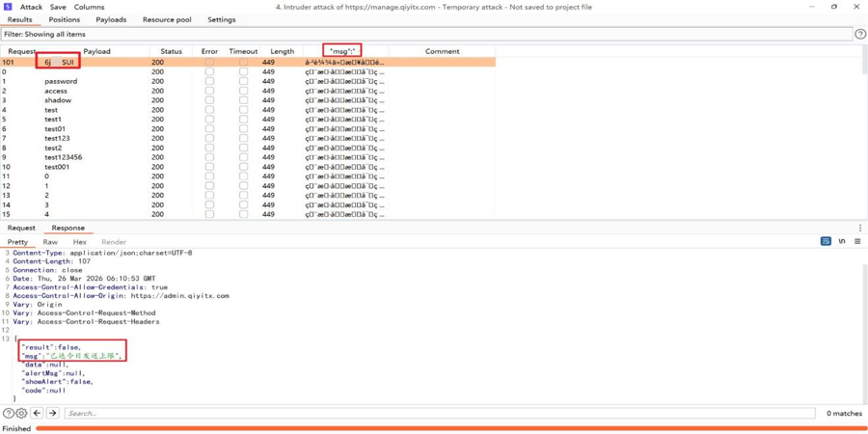This screenshot has height=434, width=868.
Task: Select the Results tab
Action: (x=20, y=19)
